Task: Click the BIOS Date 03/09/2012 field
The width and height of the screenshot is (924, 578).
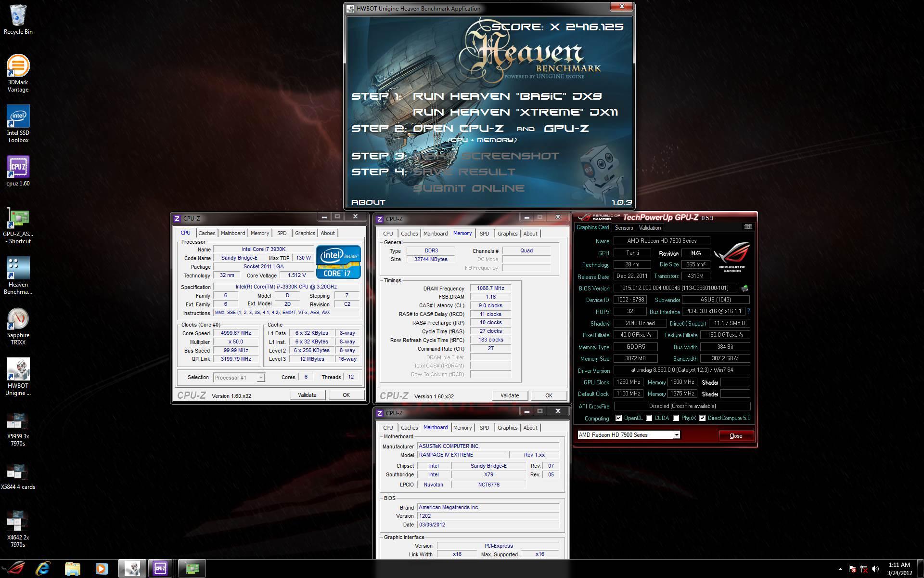Action: (x=488, y=525)
